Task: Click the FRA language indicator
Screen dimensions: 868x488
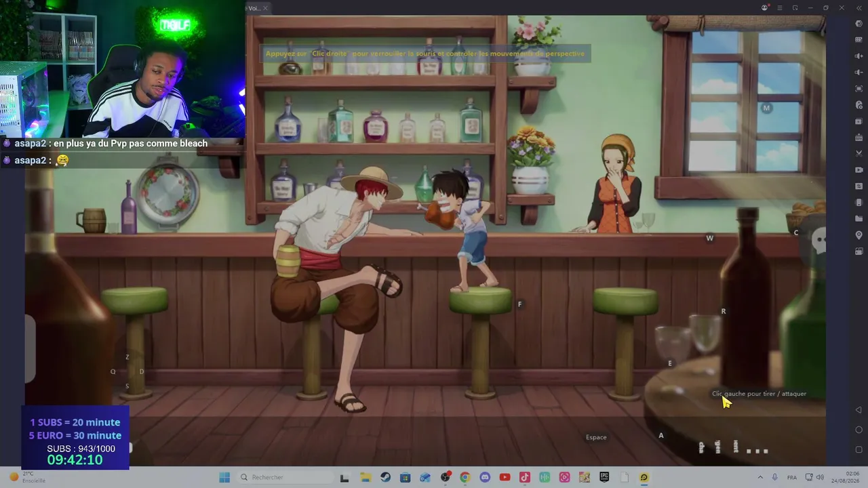Action: 792,477
